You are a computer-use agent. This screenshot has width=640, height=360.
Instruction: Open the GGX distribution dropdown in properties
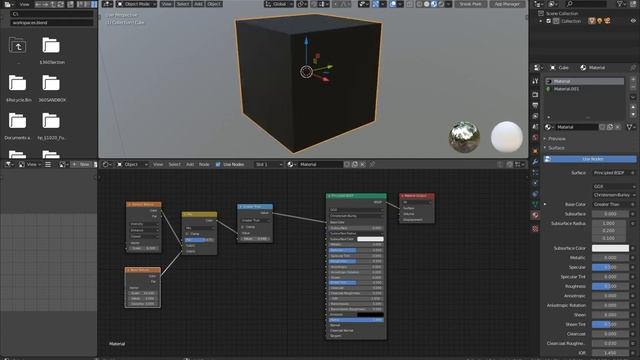614,187
